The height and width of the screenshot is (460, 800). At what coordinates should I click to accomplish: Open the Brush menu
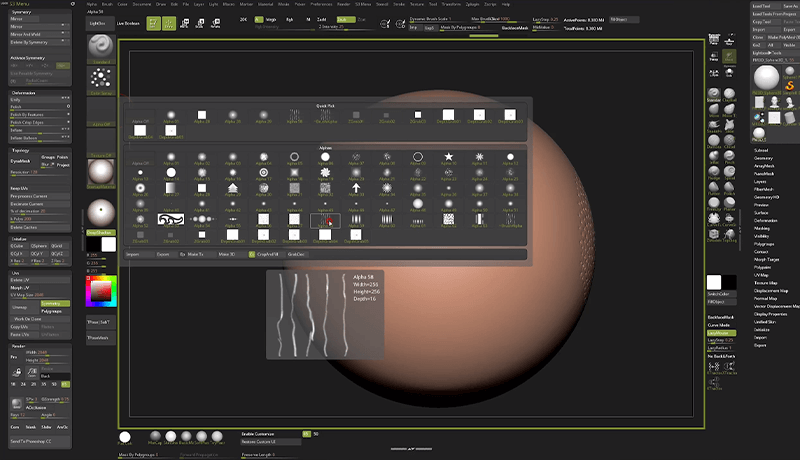click(x=107, y=4)
